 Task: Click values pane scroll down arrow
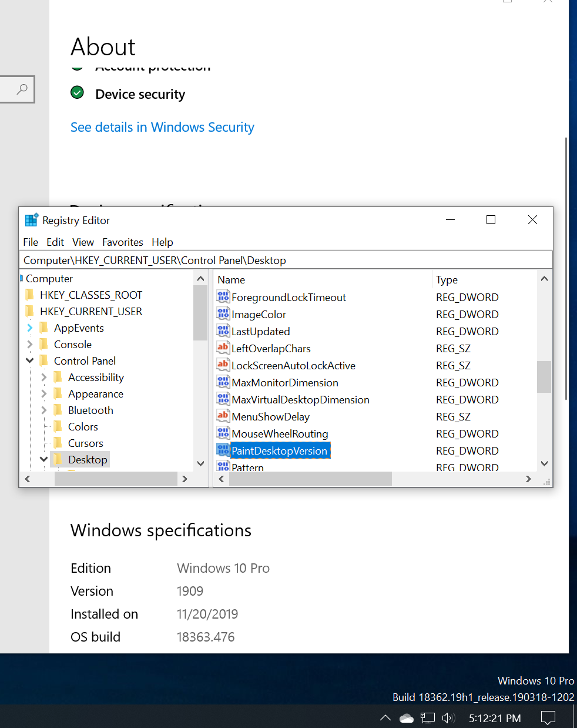coord(544,463)
